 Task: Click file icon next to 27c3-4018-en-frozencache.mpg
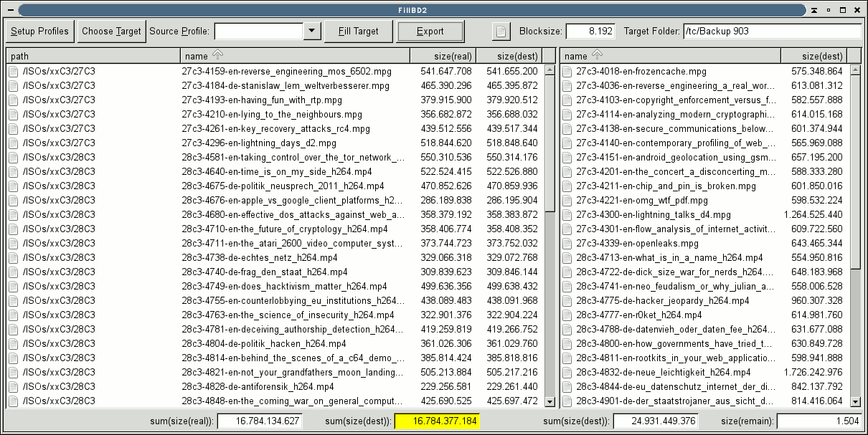tap(567, 72)
